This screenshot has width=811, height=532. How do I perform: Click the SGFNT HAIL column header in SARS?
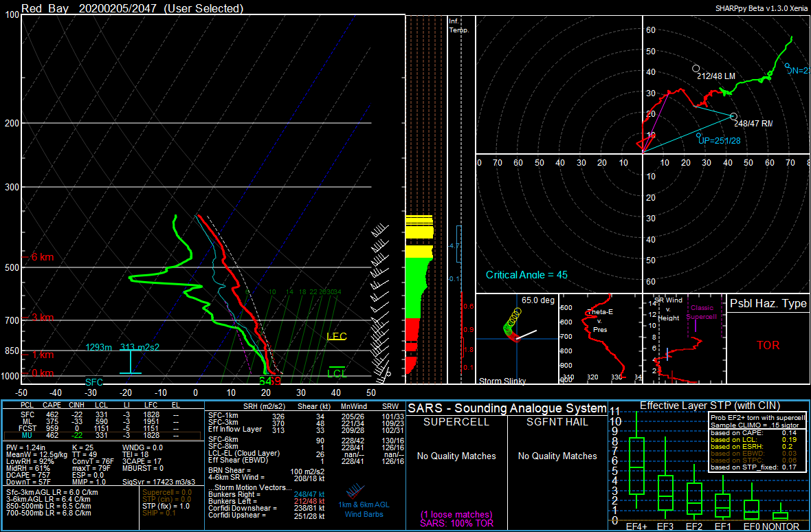[557, 423]
